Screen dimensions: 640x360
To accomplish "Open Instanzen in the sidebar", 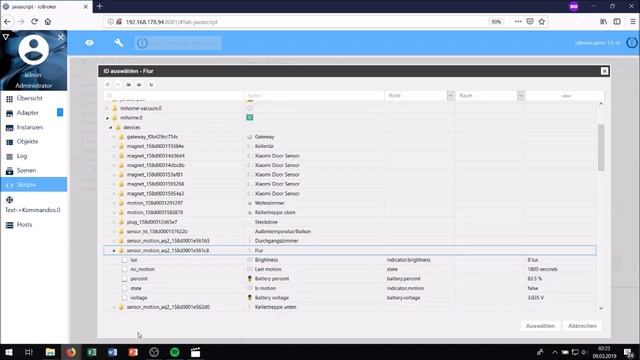I will (x=33, y=127).
